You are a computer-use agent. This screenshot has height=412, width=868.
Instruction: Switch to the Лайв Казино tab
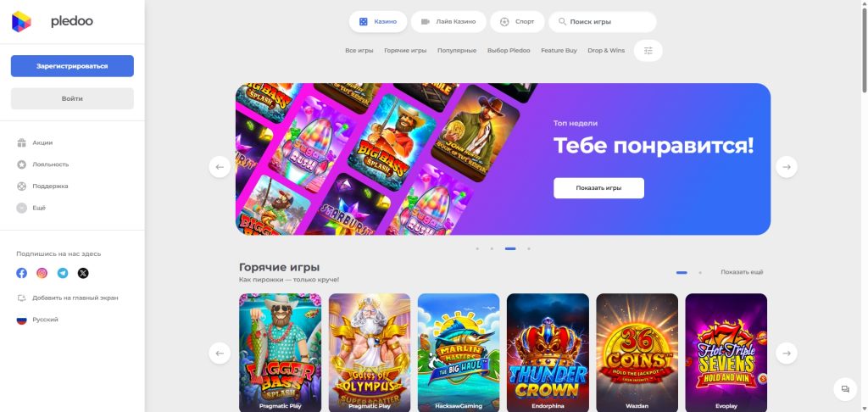[449, 21]
